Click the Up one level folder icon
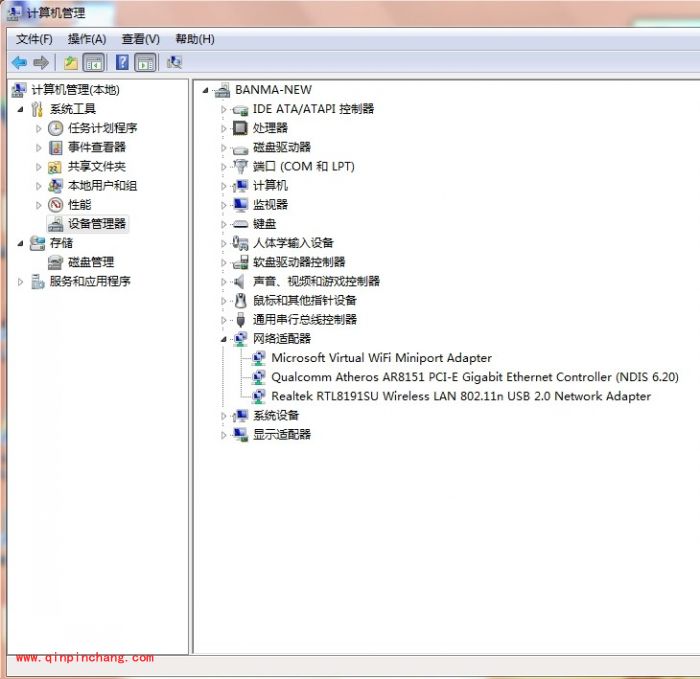This screenshot has width=700, height=679. click(71, 62)
